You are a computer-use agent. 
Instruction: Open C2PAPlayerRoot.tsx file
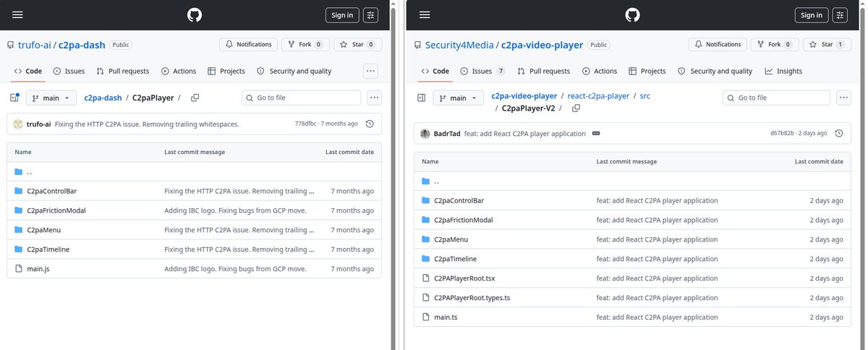tap(464, 278)
